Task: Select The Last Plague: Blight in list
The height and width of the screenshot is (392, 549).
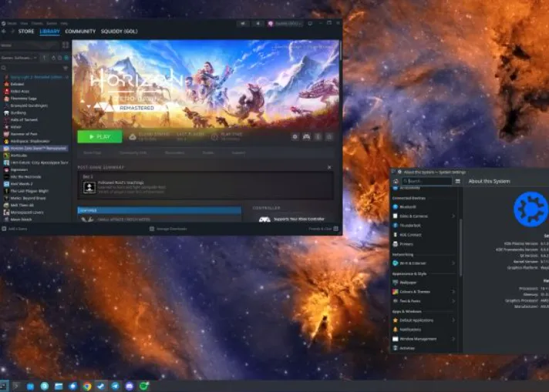Action: (x=35, y=191)
